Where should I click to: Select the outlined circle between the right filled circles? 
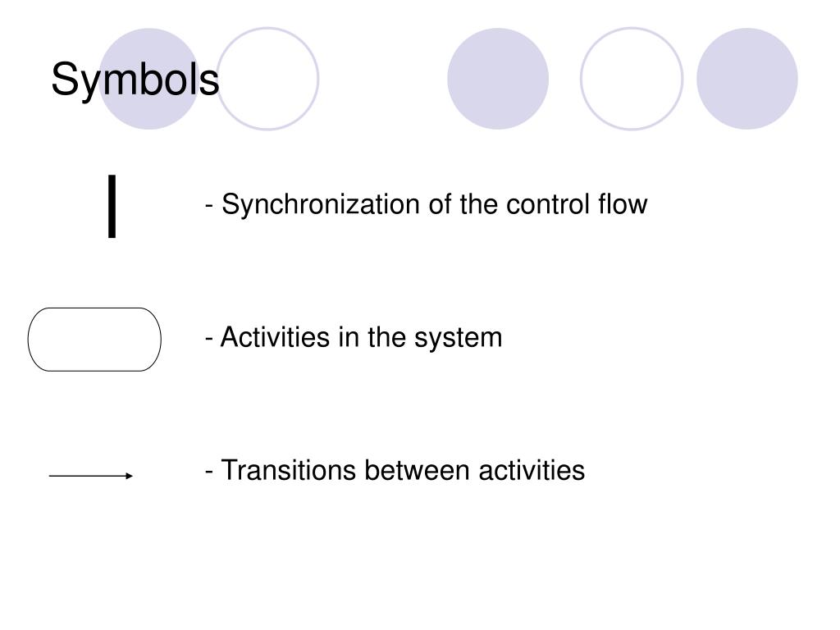point(632,79)
